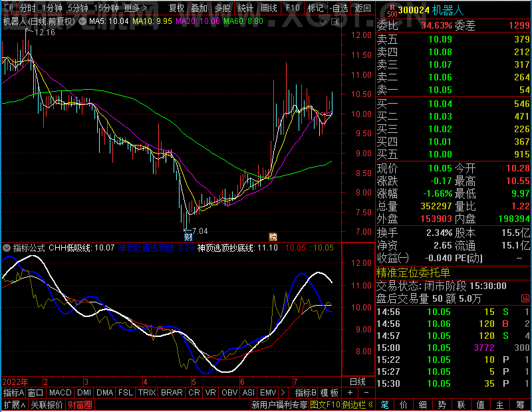Select the EMV indicator
This screenshot has height=412, width=532.
[x=268, y=393]
